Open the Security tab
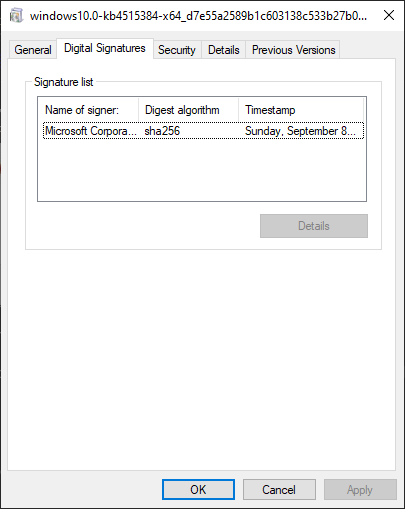 pyautogui.click(x=177, y=50)
